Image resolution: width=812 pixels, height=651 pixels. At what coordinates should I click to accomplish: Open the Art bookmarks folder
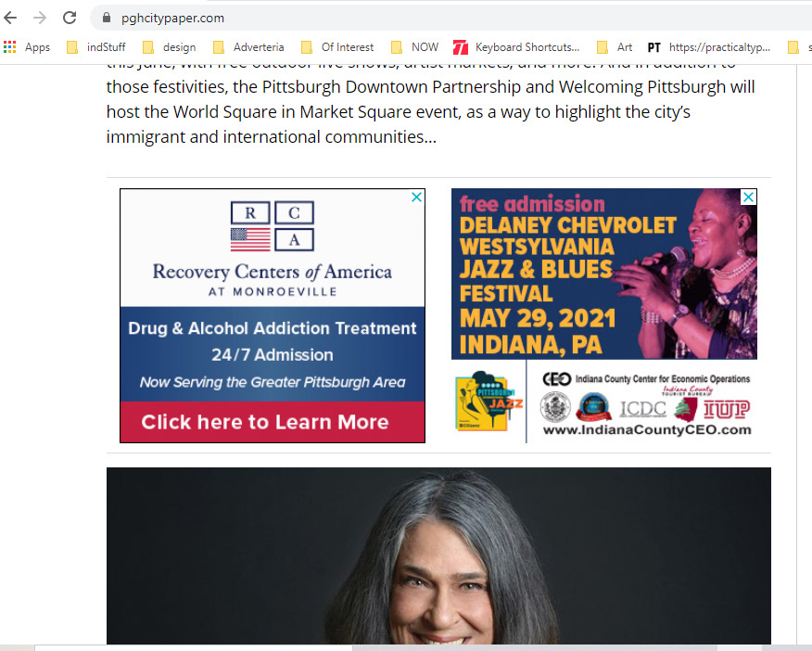(615, 47)
